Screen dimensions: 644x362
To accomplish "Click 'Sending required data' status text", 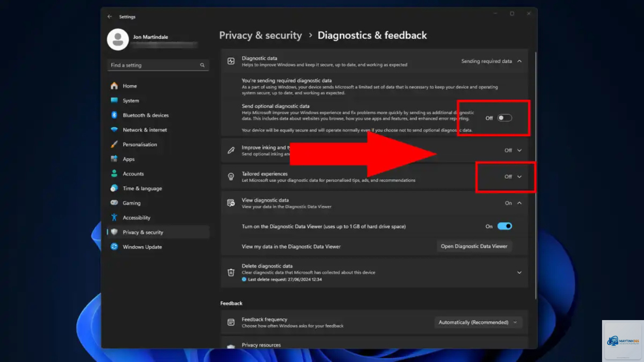I will [x=486, y=61].
